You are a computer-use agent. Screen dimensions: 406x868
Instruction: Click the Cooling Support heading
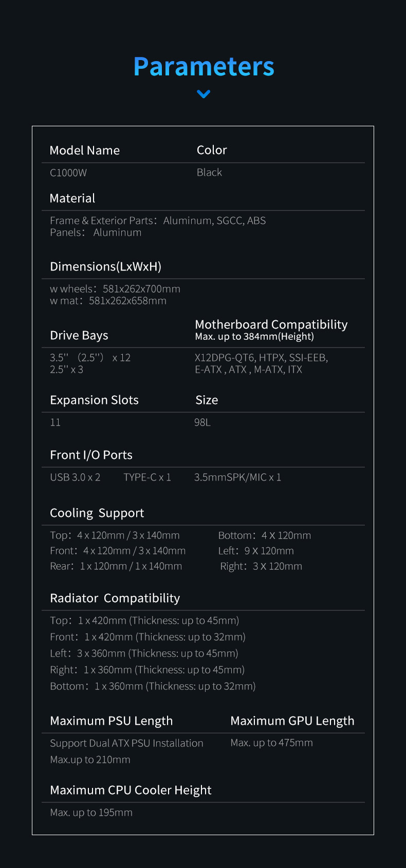[97, 513]
